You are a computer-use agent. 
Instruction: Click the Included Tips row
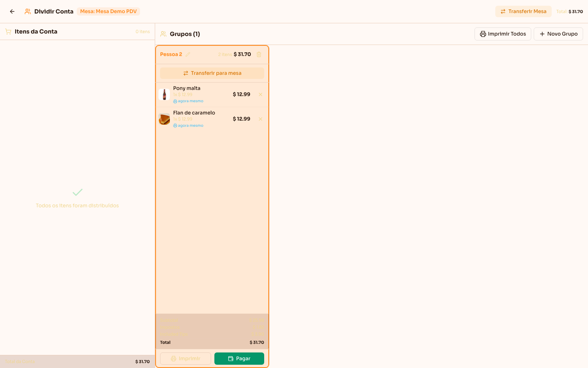tap(212, 334)
